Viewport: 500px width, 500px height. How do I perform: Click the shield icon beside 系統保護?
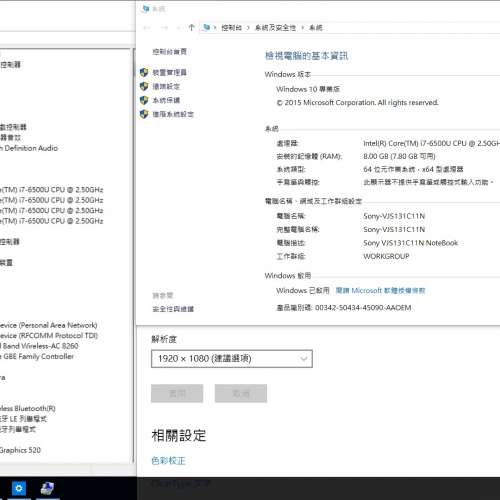click(144, 100)
